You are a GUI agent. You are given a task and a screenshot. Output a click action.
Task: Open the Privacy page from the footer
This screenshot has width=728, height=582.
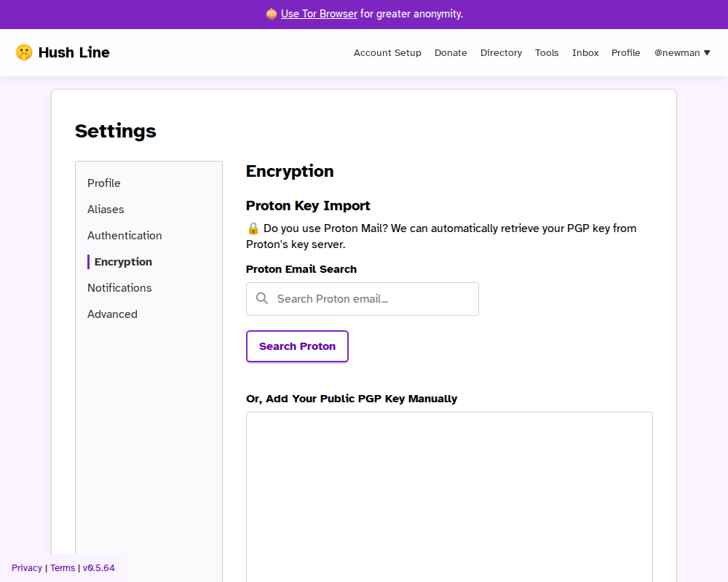point(26,567)
